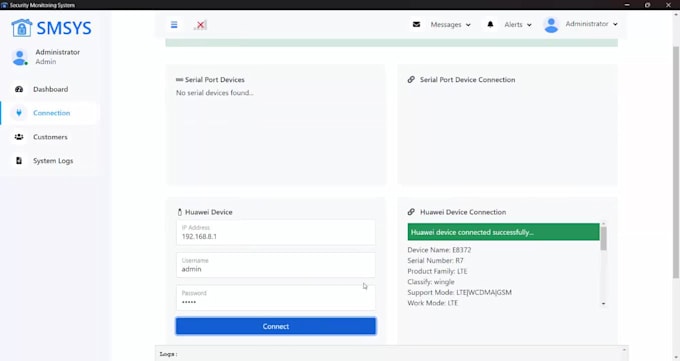This screenshot has height=361, width=680.
Task: Click the Connection plug icon
Action: pos(19,113)
